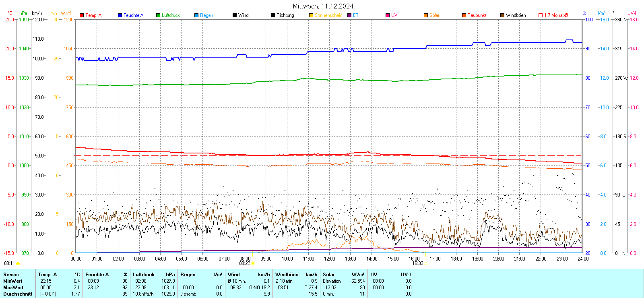This screenshot has width=644, height=298.
Task: Click the Taupunkt legend label
Action: 477,15
